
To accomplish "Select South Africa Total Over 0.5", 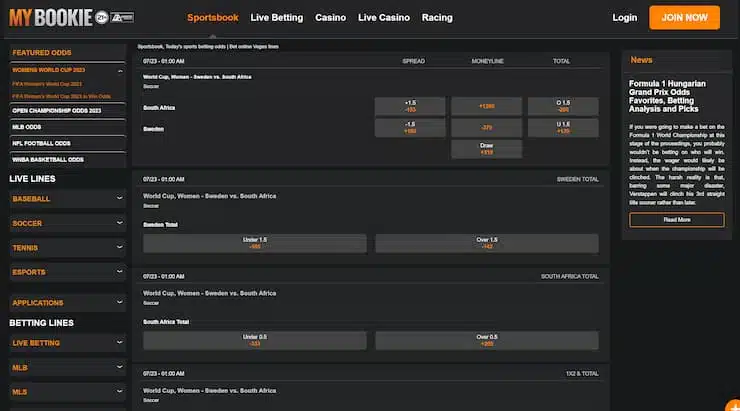I will [487, 341].
